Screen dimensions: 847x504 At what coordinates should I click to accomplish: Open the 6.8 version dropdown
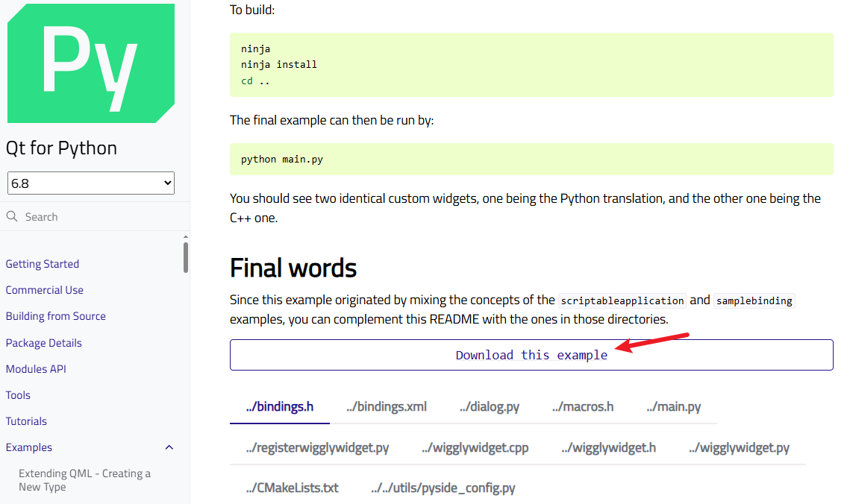pyautogui.click(x=91, y=183)
